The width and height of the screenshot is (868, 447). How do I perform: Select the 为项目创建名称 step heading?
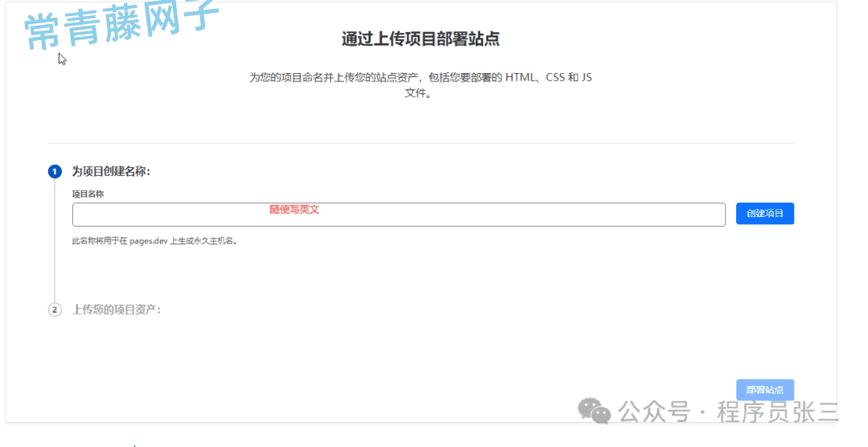tap(111, 171)
